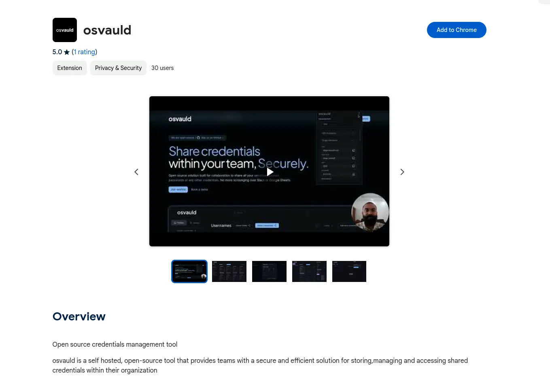
Task: Play the osvauld promo video
Action: [x=270, y=172]
